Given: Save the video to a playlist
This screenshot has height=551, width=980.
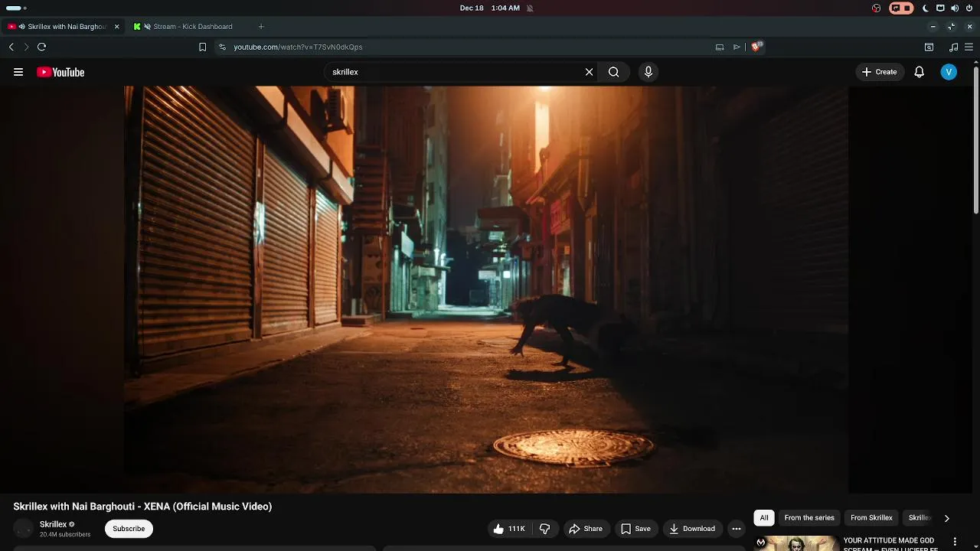Looking at the screenshot, I should 635,529.
